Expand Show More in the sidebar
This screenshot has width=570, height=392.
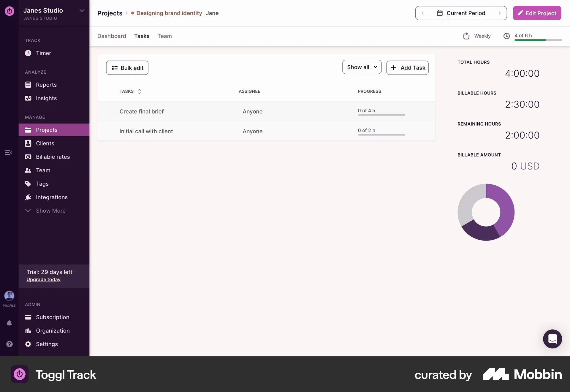point(50,211)
